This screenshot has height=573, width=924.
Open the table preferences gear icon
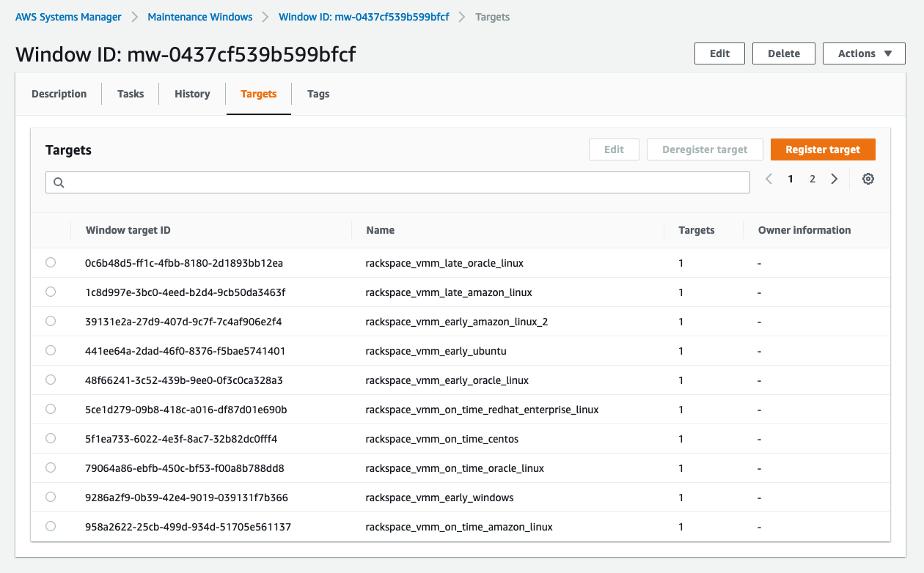click(868, 179)
